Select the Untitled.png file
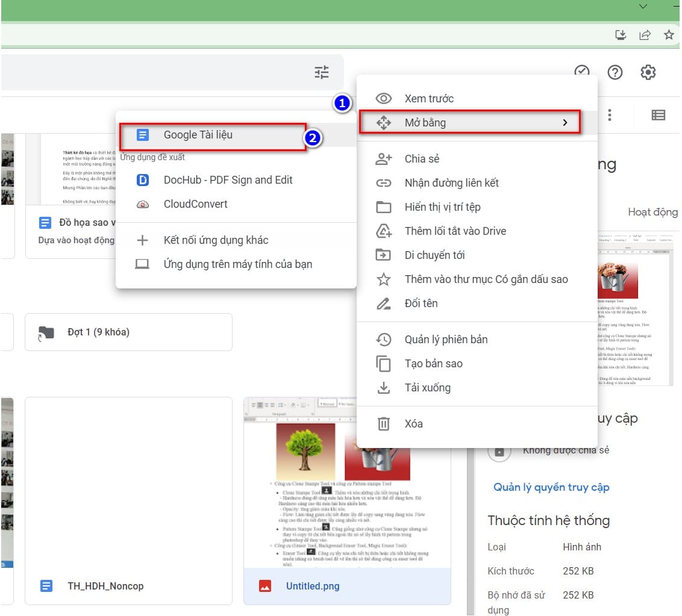Image resolution: width=682 pixels, height=616 pixels. 347,501
